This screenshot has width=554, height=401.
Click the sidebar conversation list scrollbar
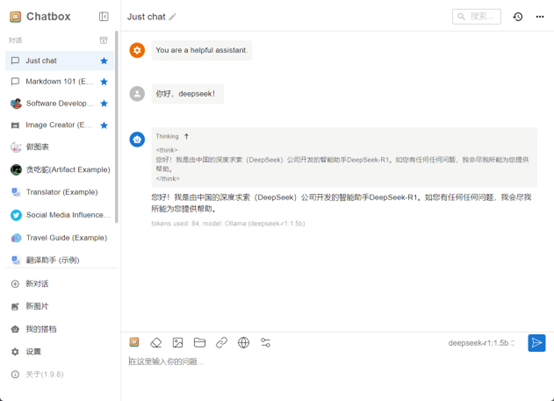click(x=117, y=127)
